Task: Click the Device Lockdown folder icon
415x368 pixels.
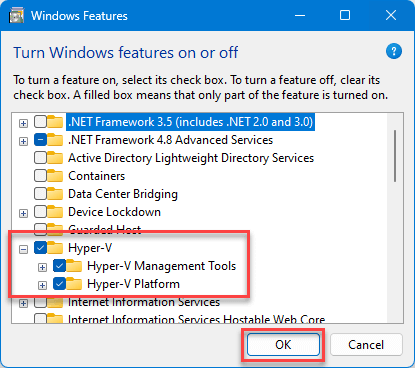Action: click(x=55, y=212)
